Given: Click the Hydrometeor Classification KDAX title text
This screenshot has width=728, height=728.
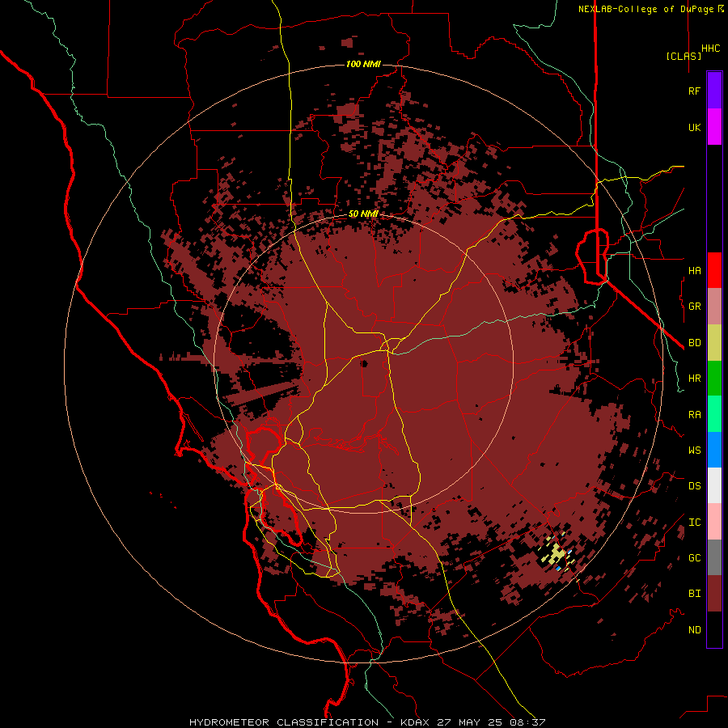Looking at the screenshot, I should point(366,722).
